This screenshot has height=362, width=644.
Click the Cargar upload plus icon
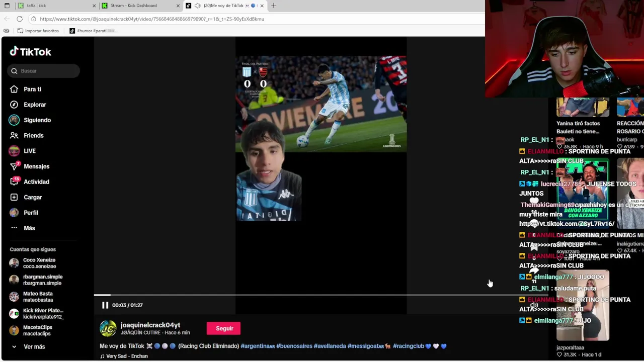(x=14, y=197)
